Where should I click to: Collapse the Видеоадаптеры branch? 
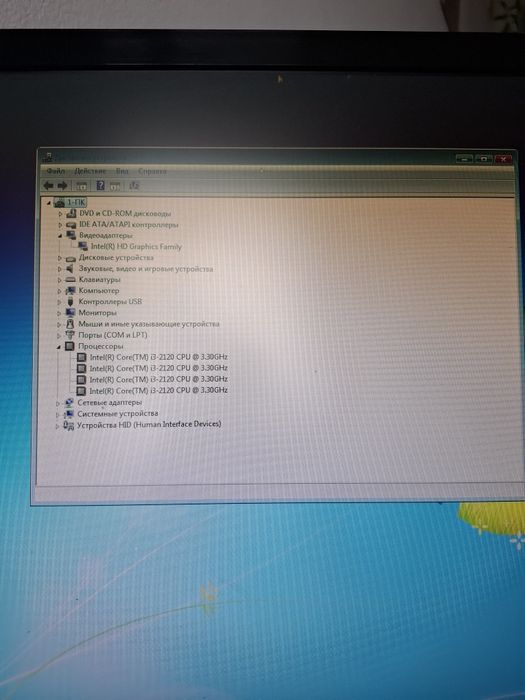60,236
